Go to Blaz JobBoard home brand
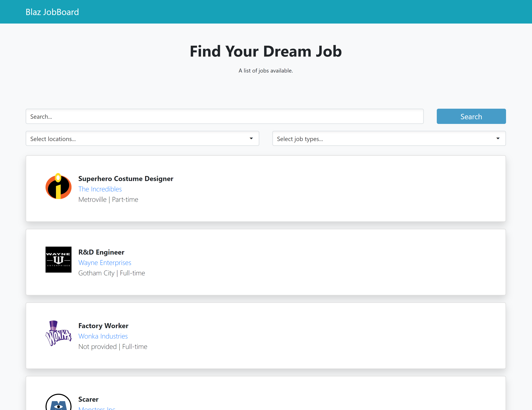Screen dimensions: 532x410 (52, 12)
